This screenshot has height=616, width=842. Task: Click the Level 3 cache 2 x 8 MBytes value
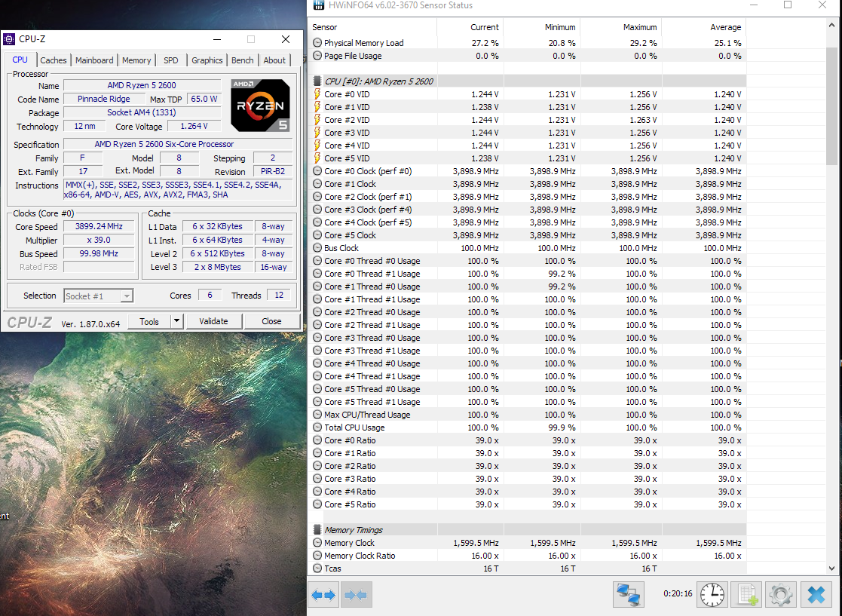[218, 267]
